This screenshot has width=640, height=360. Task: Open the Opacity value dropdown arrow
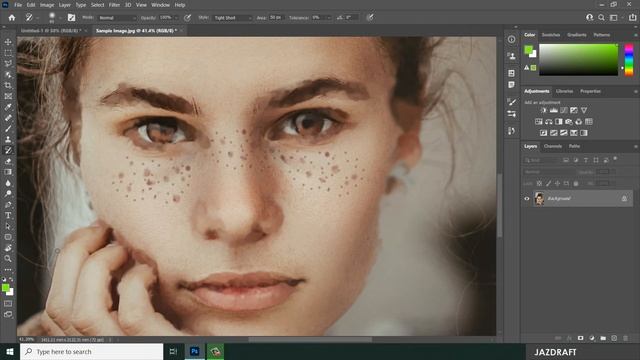pos(176,18)
